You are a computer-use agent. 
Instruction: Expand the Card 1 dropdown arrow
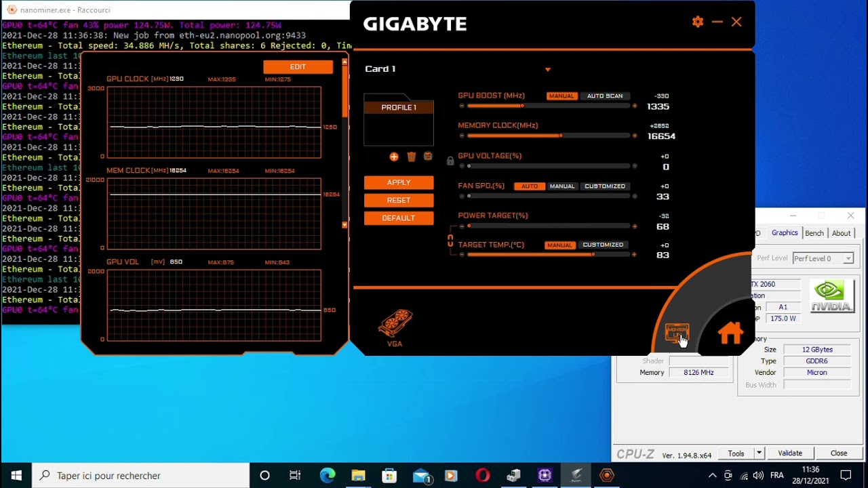548,69
